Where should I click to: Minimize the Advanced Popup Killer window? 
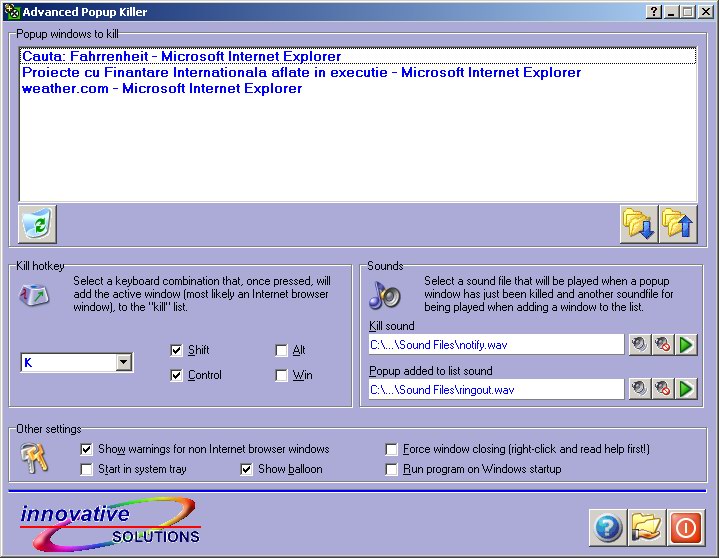pos(671,12)
